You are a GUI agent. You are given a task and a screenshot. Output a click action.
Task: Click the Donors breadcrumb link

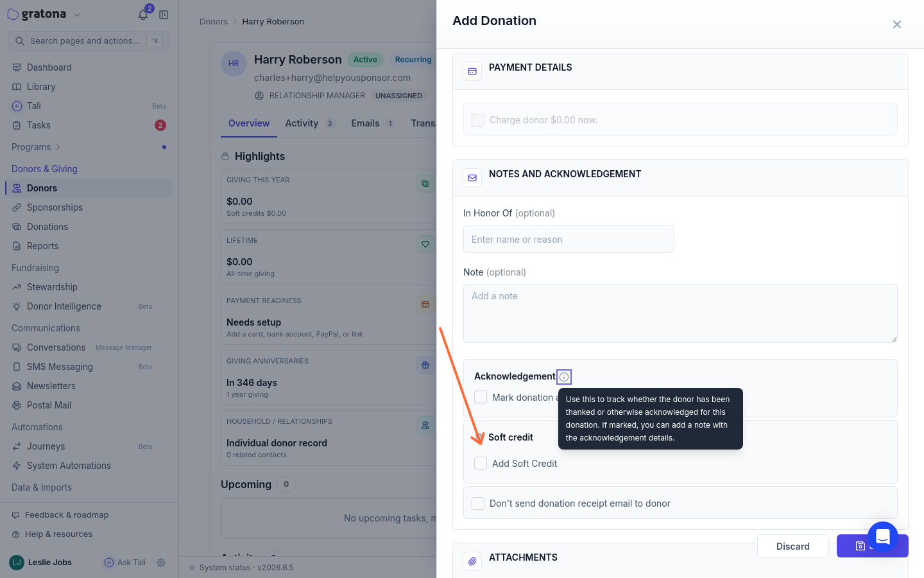coord(214,21)
